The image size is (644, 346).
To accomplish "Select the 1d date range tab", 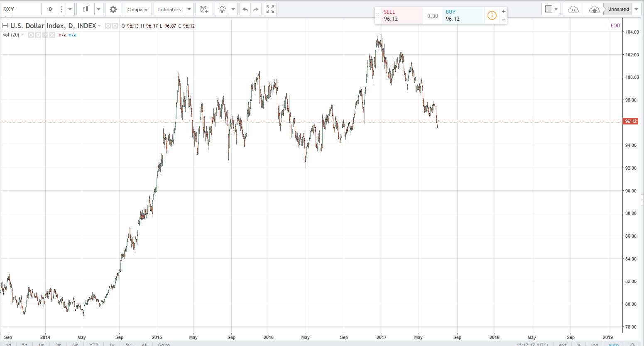I will [8, 344].
